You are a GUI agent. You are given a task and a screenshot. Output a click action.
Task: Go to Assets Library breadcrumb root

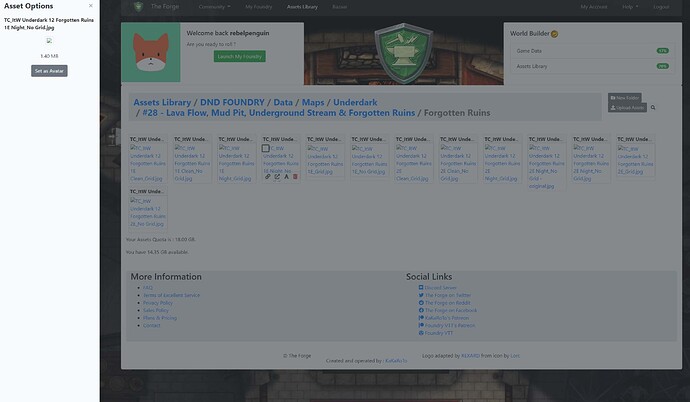(162, 102)
